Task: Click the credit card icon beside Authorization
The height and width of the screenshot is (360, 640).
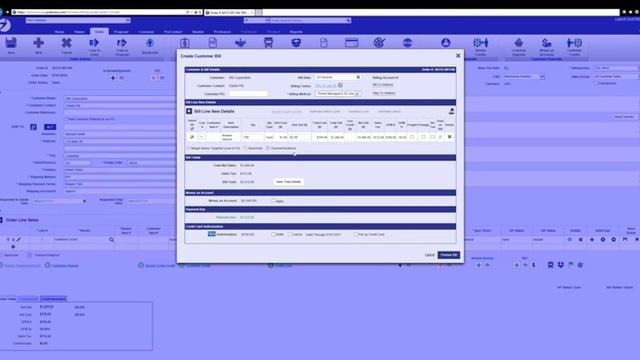Action: click(211, 234)
